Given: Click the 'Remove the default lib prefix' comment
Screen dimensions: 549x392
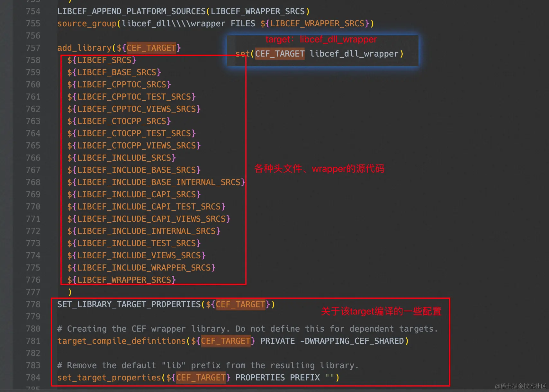Looking at the screenshot, I should coord(208,365).
